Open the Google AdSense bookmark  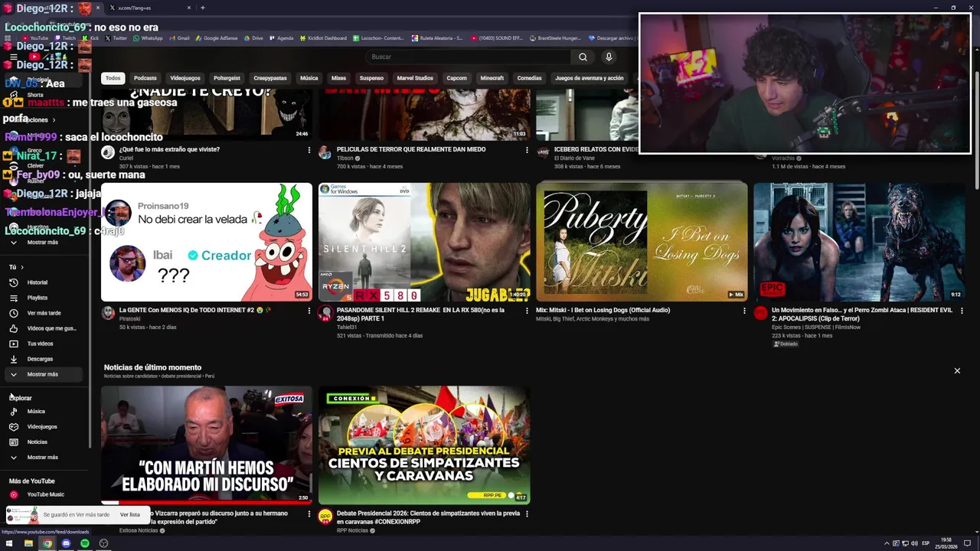pos(217,38)
